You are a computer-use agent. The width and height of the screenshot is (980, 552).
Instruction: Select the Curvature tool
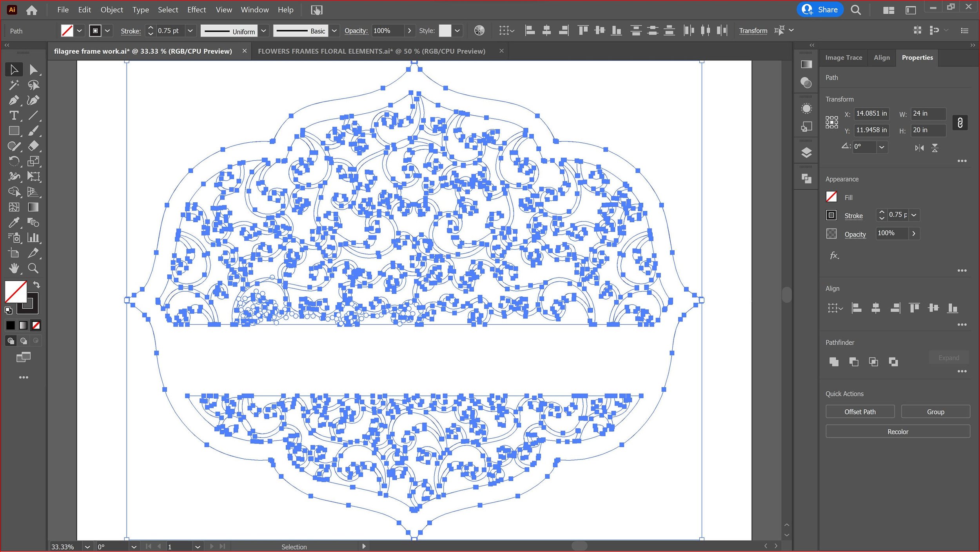click(x=33, y=100)
